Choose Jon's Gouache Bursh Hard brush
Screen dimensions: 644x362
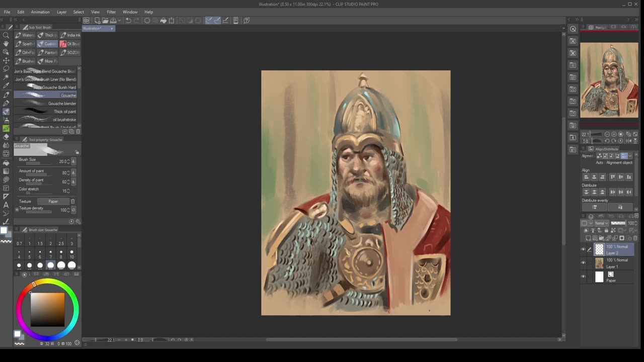(45, 87)
